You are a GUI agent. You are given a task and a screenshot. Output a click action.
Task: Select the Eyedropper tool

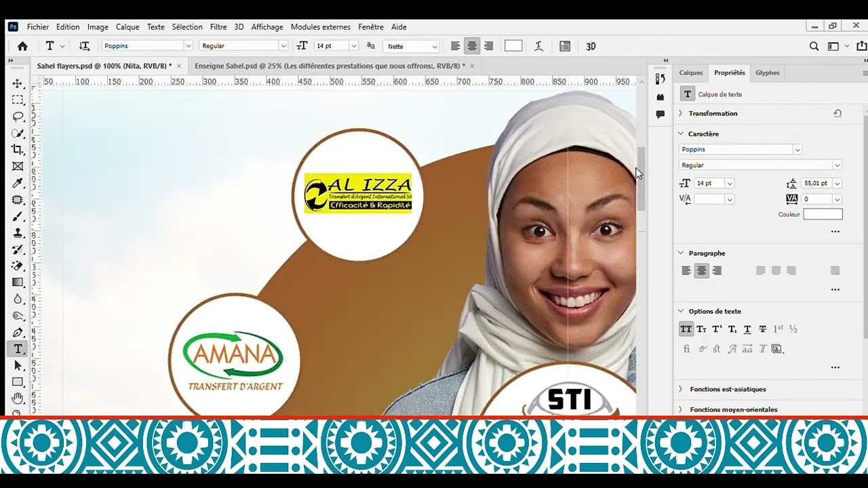point(18,183)
